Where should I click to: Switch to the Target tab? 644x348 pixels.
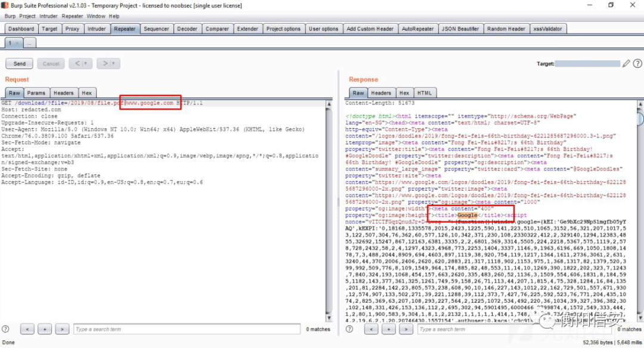[49, 29]
